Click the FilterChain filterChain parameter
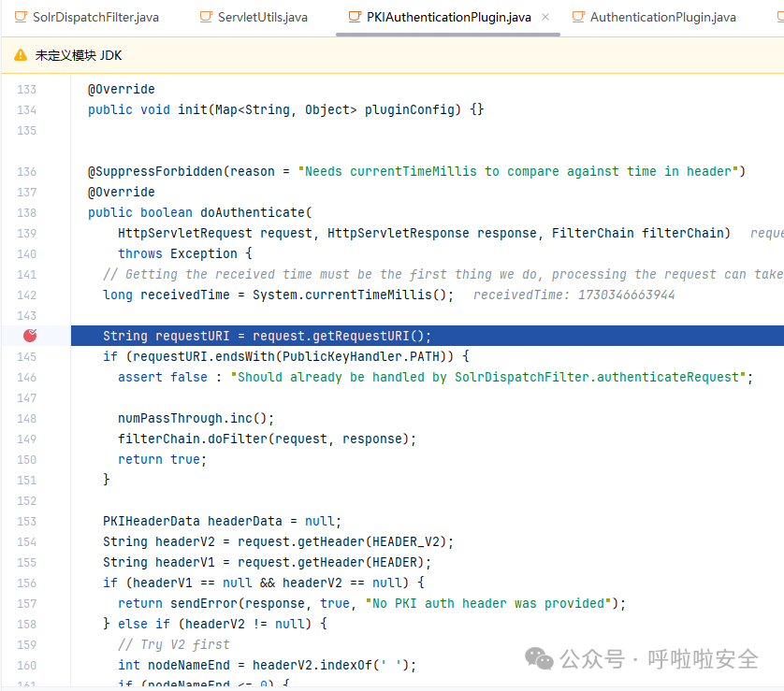This screenshot has height=691, width=784. (637, 234)
